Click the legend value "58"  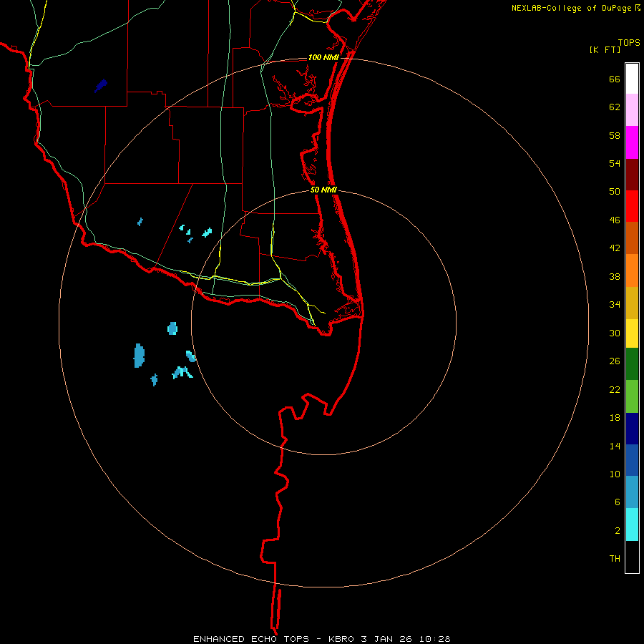[x=615, y=135]
